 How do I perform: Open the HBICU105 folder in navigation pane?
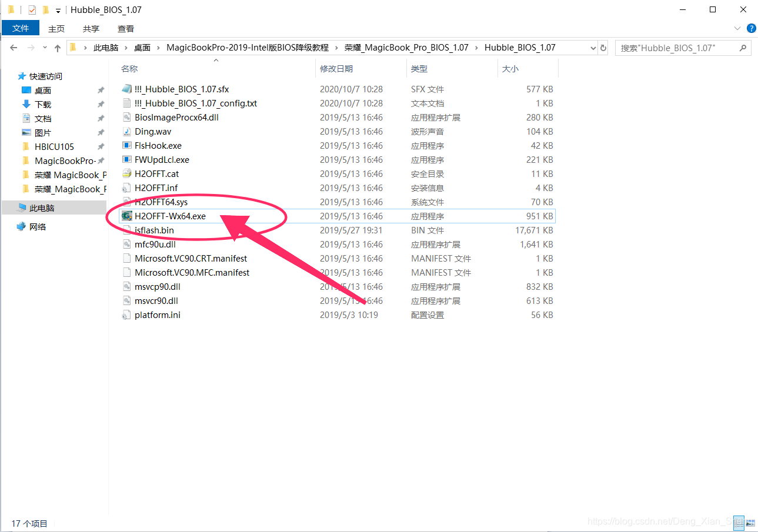coord(54,147)
